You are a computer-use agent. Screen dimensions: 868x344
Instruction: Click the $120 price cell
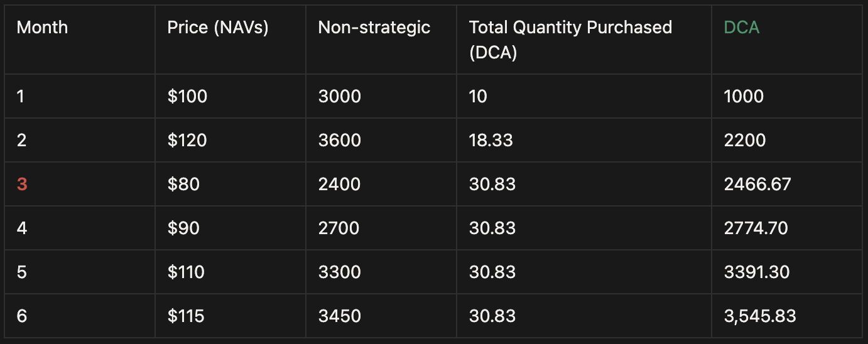click(187, 140)
